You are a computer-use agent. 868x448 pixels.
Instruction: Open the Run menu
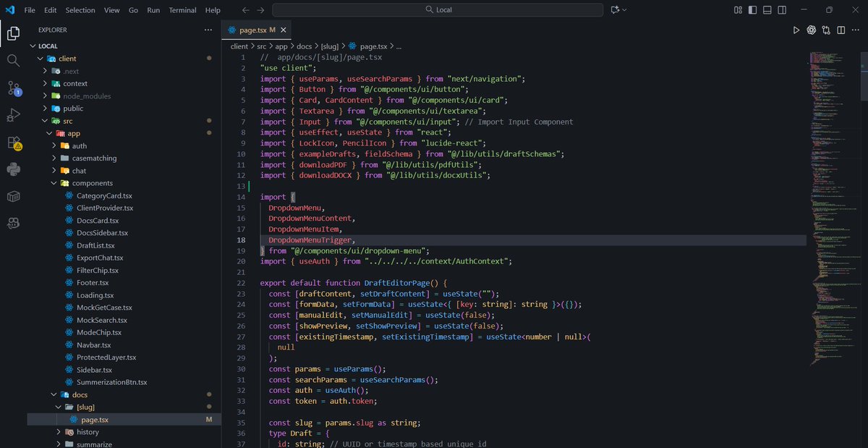click(153, 10)
